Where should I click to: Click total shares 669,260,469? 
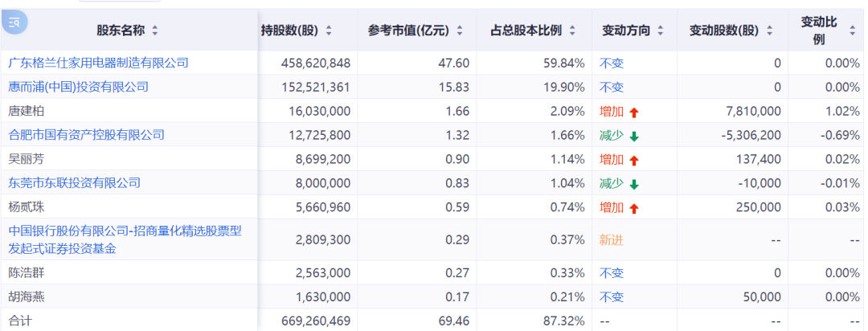coord(315,321)
